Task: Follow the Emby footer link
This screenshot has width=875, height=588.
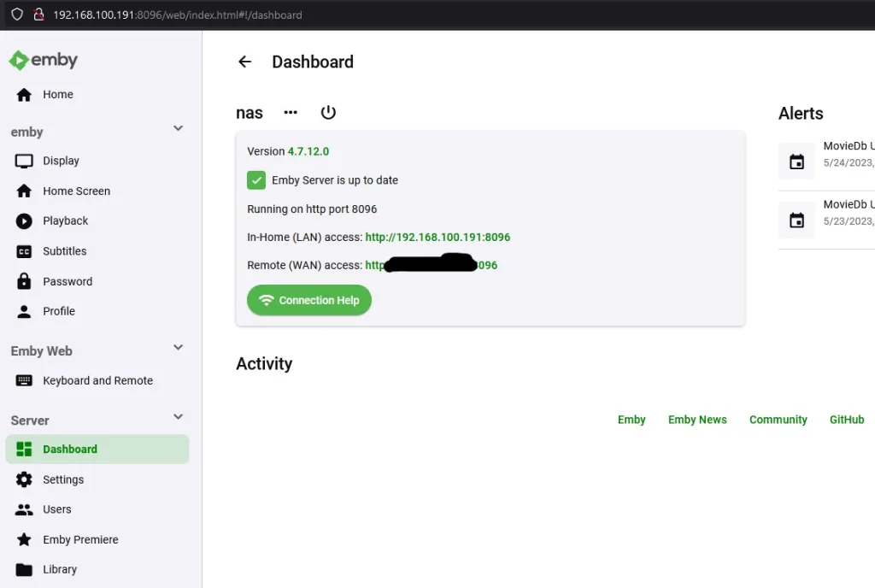Action: click(631, 420)
